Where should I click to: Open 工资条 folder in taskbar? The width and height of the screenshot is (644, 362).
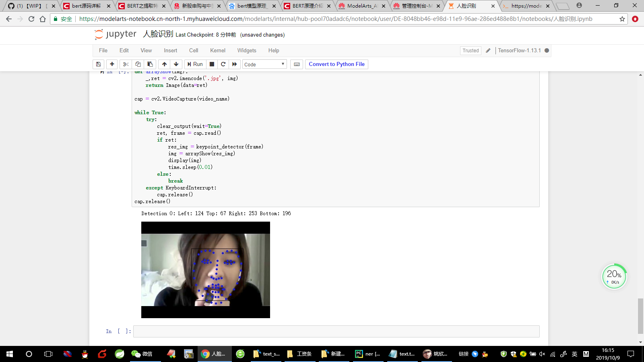click(x=299, y=354)
